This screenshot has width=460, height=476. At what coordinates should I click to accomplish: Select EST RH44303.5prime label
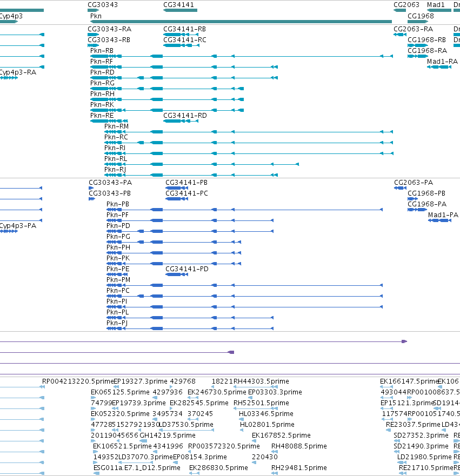261,381
